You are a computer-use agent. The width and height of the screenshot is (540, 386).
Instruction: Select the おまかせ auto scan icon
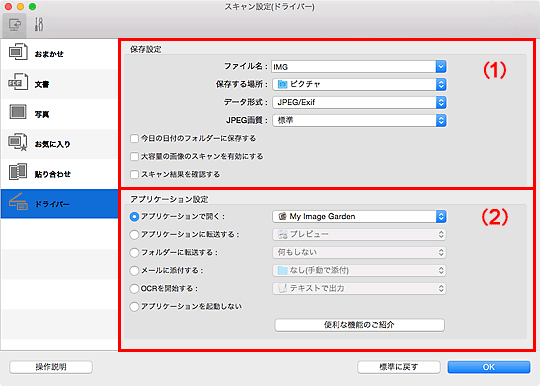18,52
